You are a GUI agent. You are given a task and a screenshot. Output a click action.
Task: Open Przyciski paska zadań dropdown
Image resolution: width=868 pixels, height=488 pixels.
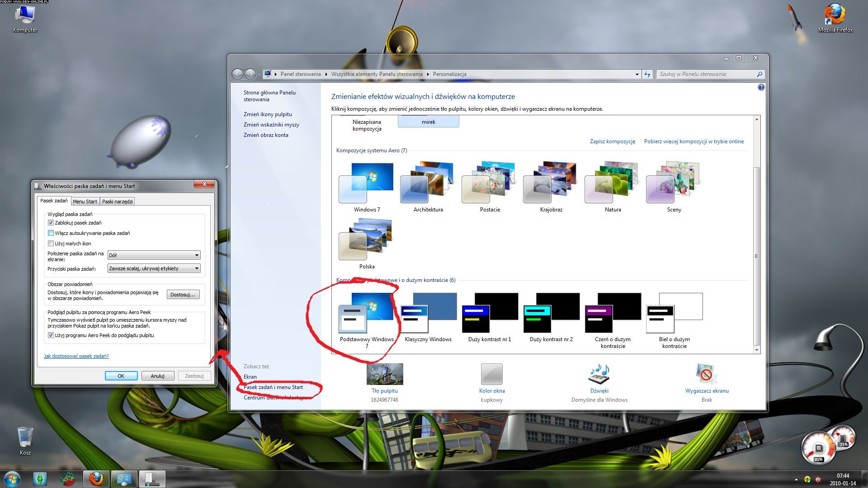(154, 268)
